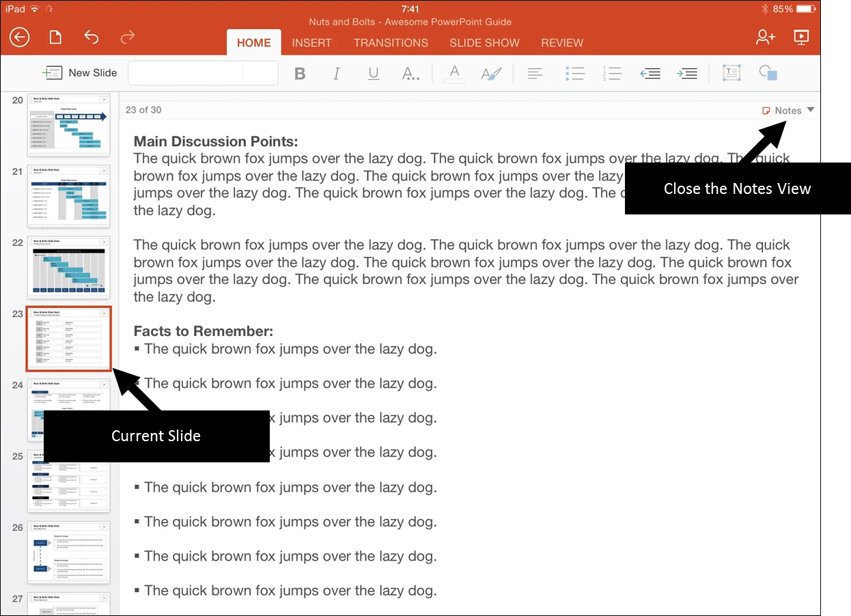Select slide 23 thumbnail
The image size is (851, 616).
tap(68, 339)
